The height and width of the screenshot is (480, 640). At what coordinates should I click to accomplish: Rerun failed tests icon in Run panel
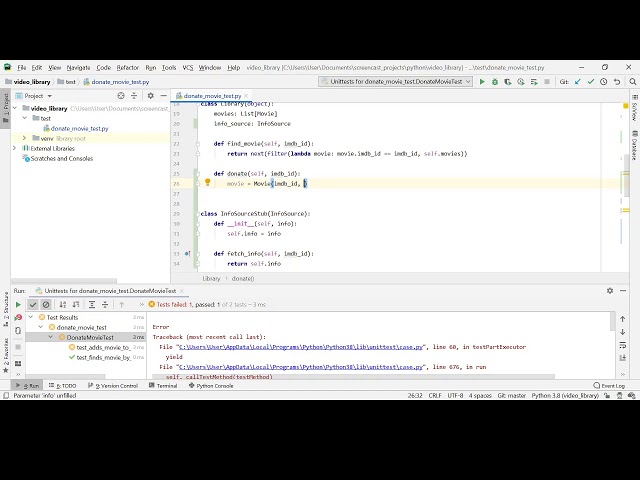pyautogui.click(x=18, y=317)
